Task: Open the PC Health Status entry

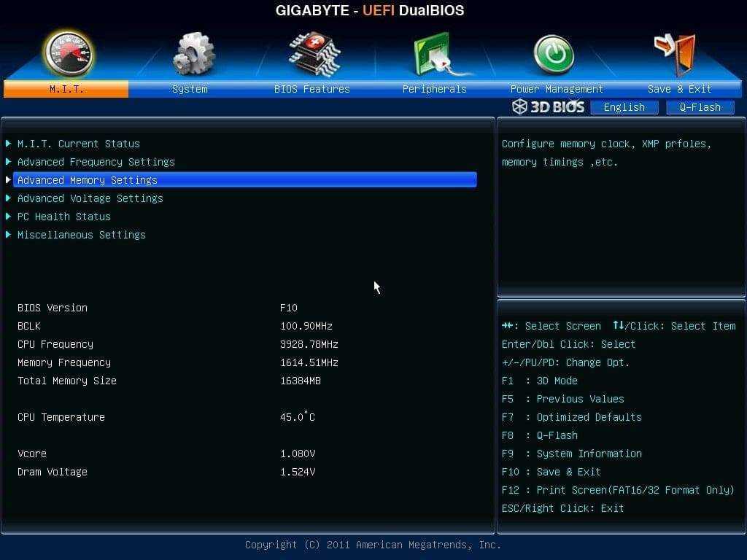Action: [64, 217]
